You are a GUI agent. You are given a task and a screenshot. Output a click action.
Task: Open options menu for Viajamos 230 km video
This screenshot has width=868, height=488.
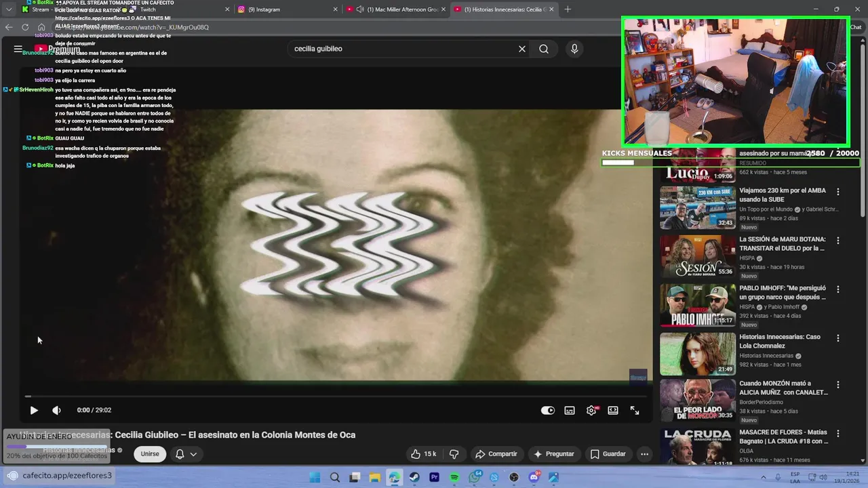click(838, 192)
